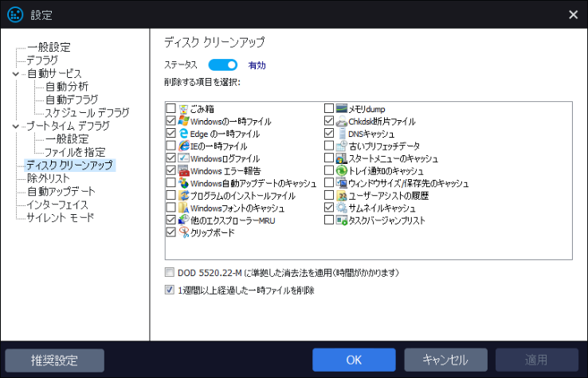
Task: Uncheck the Windowsの一時ファイル checkbox
Action: click(x=171, y=121)
